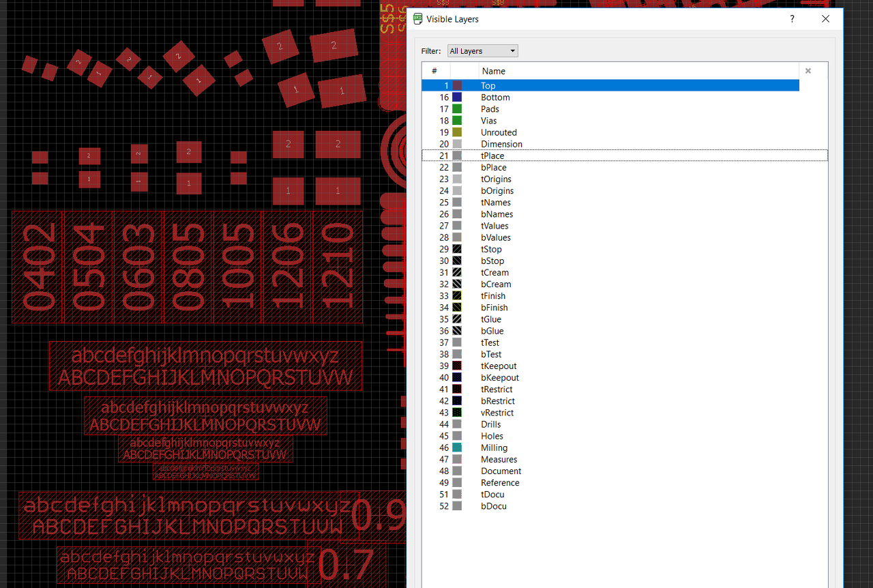The height and width of the screenshot is (588, 873).
Task: Select the bStop layer name
Action: click(x=492, y=261)
